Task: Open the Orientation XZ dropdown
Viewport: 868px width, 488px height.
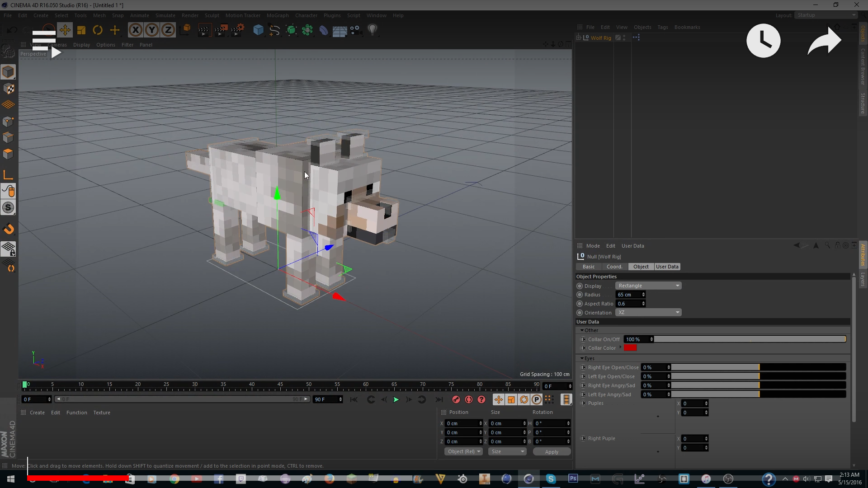Action: click(648, 312)
